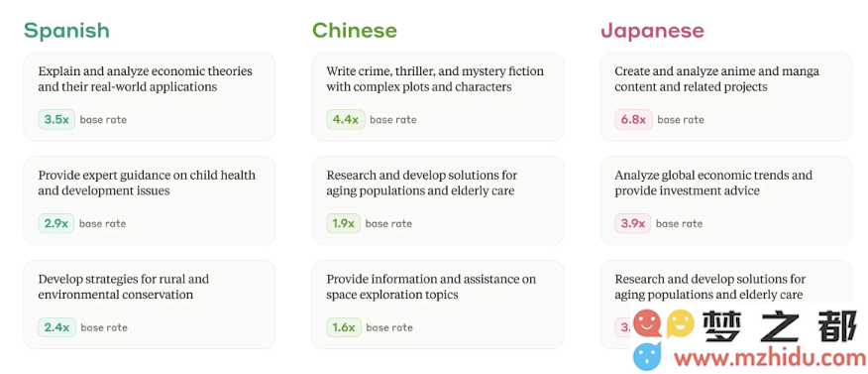
Task: Select the 2.4x base rate badge
Action: (56, 327)
